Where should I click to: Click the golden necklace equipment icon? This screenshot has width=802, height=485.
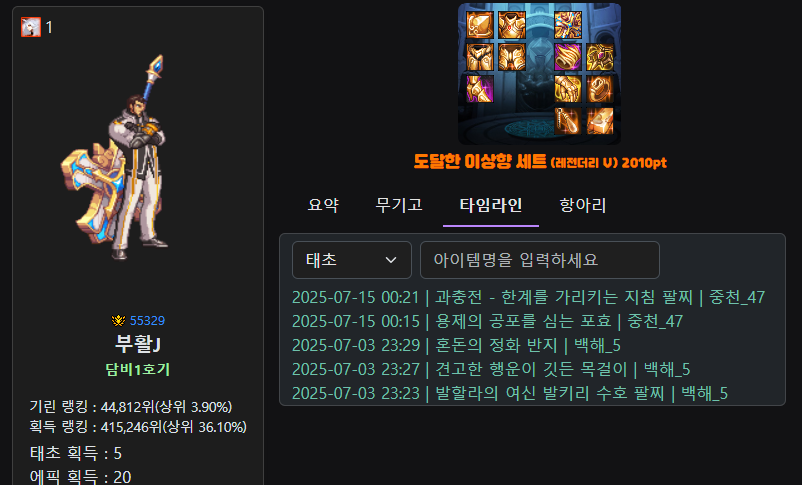click(599, 57)
